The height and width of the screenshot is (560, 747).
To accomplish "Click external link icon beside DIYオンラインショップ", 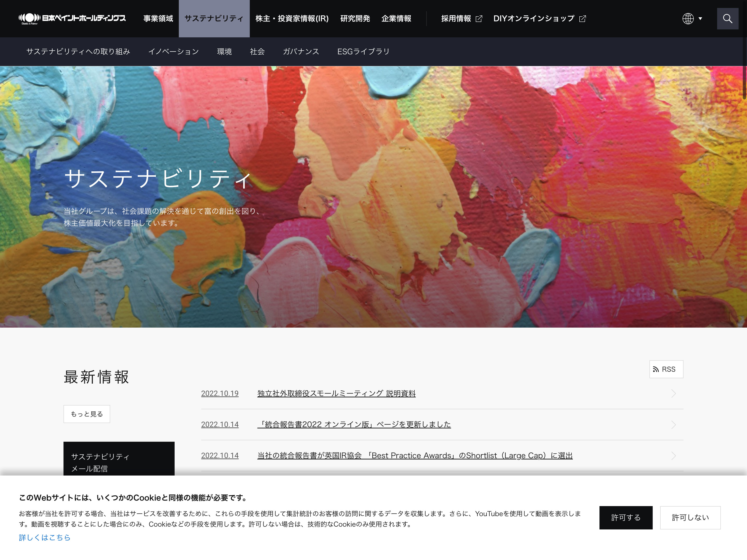I will (x=582, y=19).
